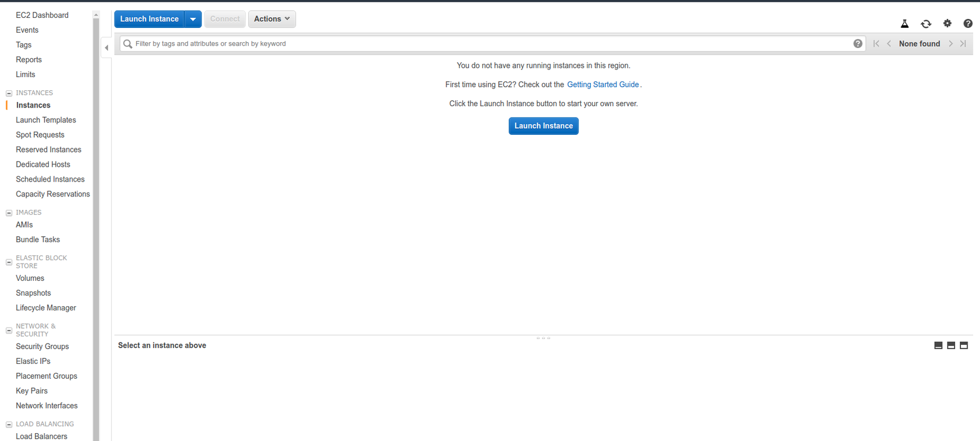Click the search filter help icon
Image resolution: width=980 pixels, height=441 pixels.
[x=858, y=43]
